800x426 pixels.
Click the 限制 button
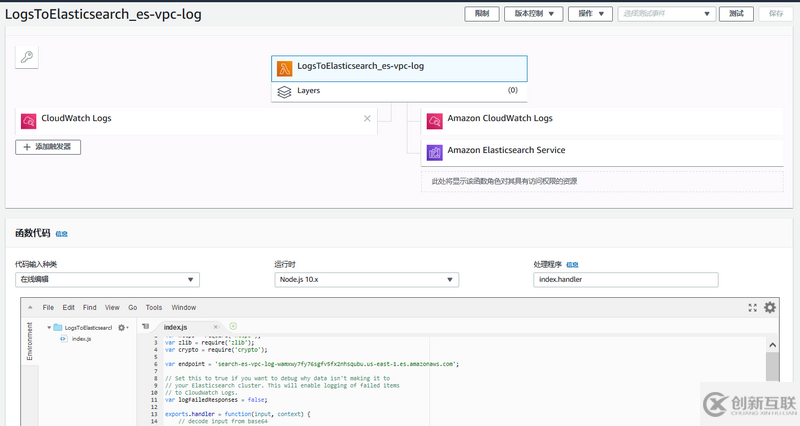click(x=482, y=14)
